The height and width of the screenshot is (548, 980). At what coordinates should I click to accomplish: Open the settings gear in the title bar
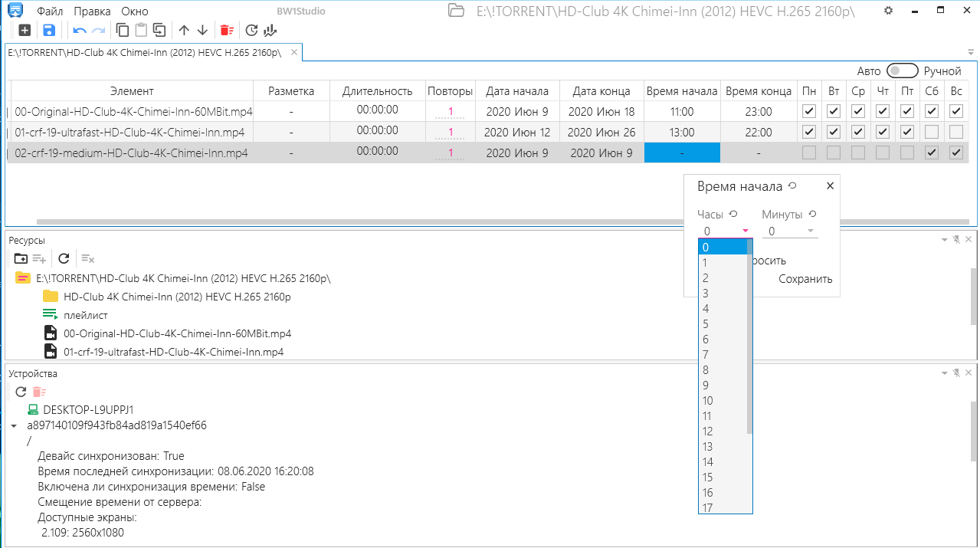(x=888, y=11)
